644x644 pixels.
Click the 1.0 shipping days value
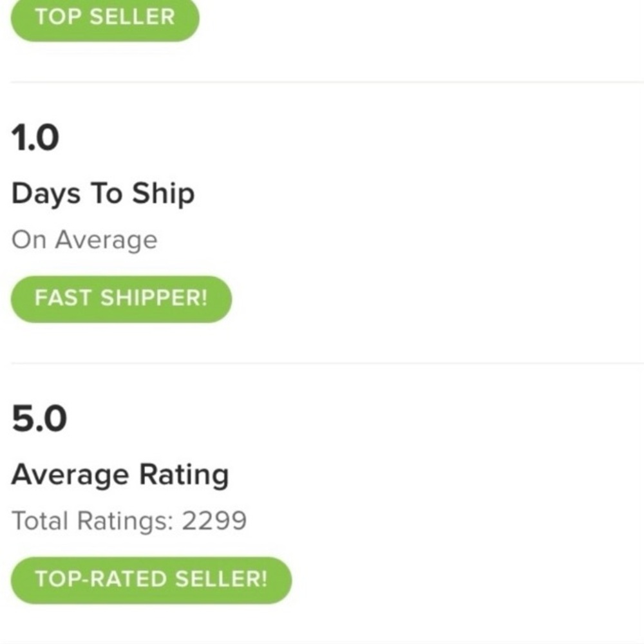(x=35, y=138)
